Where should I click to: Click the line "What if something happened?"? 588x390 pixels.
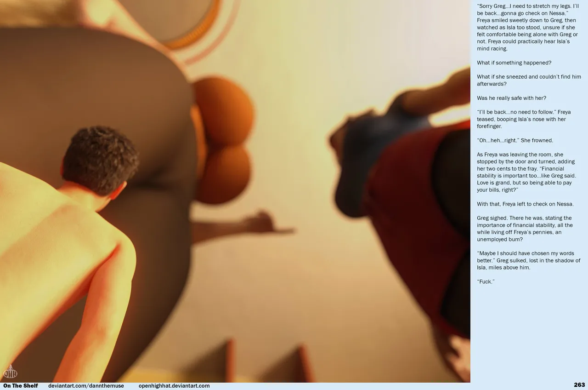(x=514, y=63)
